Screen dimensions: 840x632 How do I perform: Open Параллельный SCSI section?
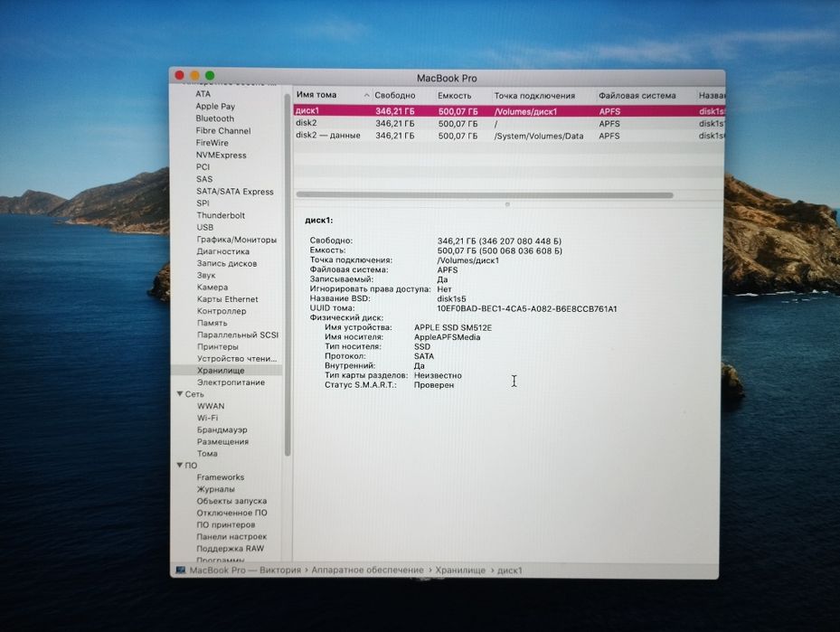point(237,335)
